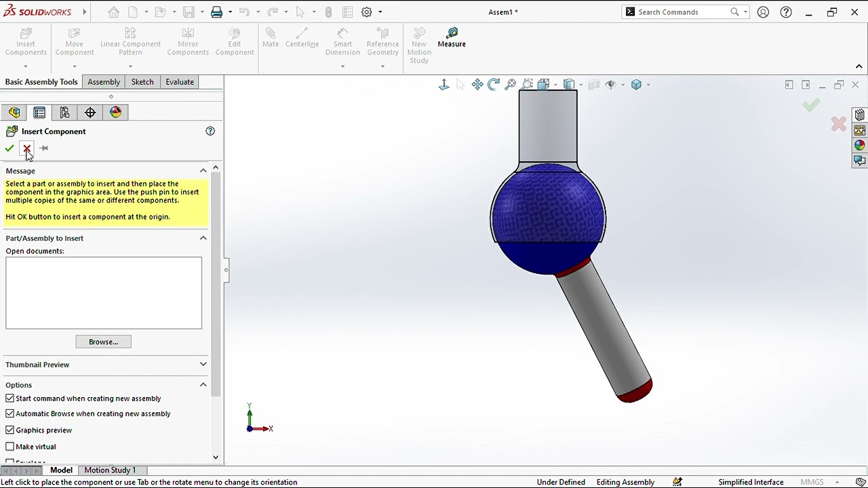Expand the Thumbnail Preview section
This screenshot has width=868, height=488.
[x=203, y=365]
